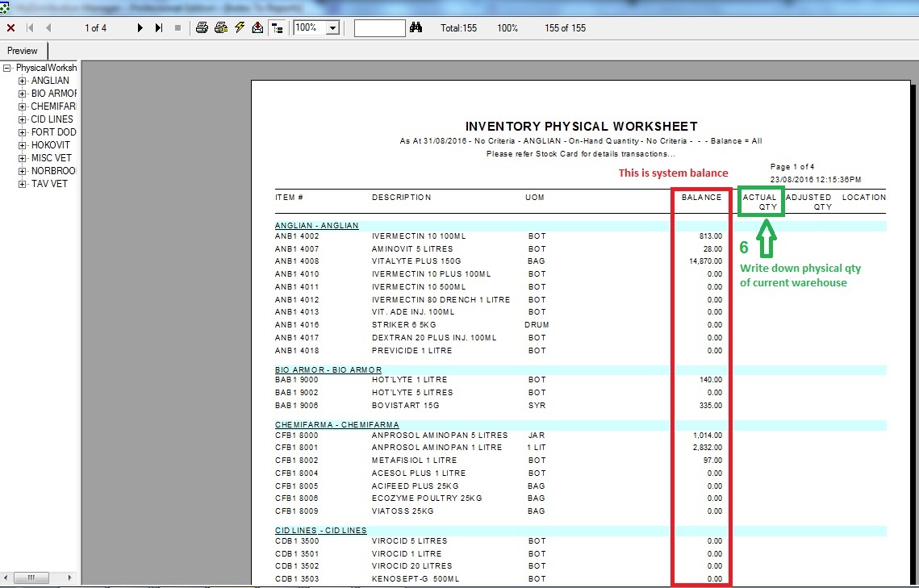Toggle the group tree panel icon
919x588 pixels.
(x=278, y=28)
